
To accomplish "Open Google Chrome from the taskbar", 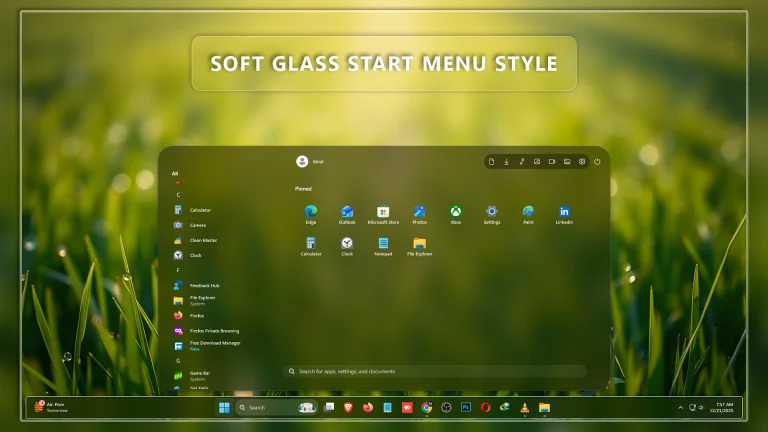I will pos(427,408).
